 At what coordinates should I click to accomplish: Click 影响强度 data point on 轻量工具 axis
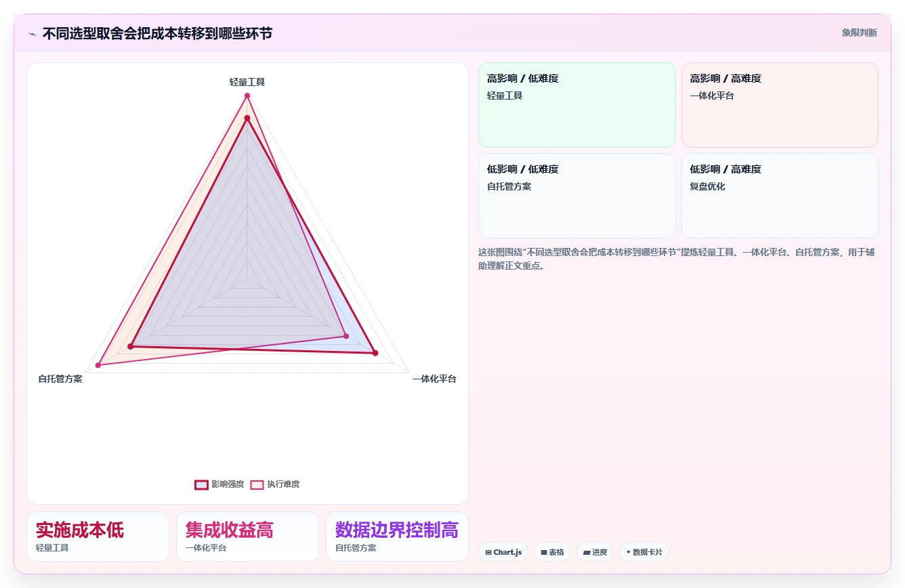tap(247, 118)
